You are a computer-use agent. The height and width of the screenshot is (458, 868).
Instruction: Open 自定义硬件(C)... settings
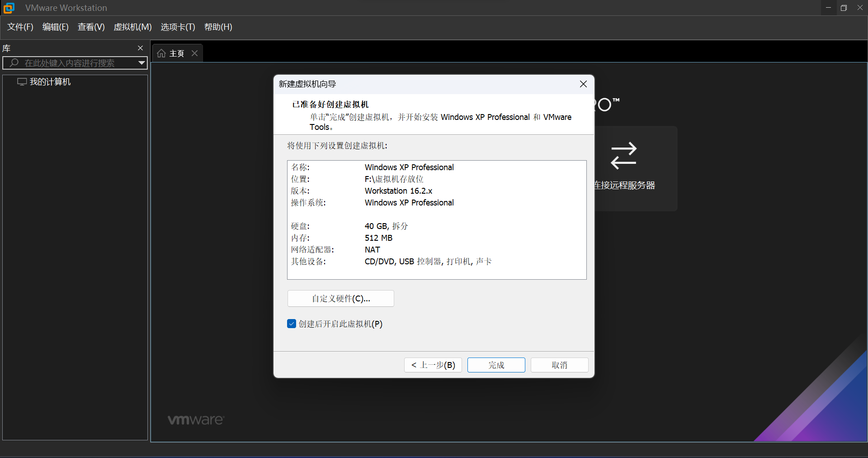[341, 299]
